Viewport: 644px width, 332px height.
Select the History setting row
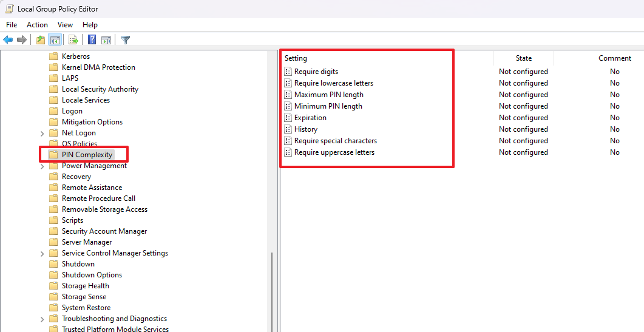click(306, 129)
